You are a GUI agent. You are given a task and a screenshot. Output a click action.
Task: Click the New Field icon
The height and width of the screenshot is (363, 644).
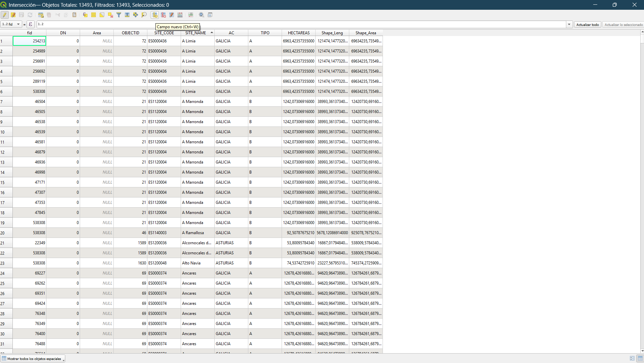pyautogui.click(x=155, y=15)
